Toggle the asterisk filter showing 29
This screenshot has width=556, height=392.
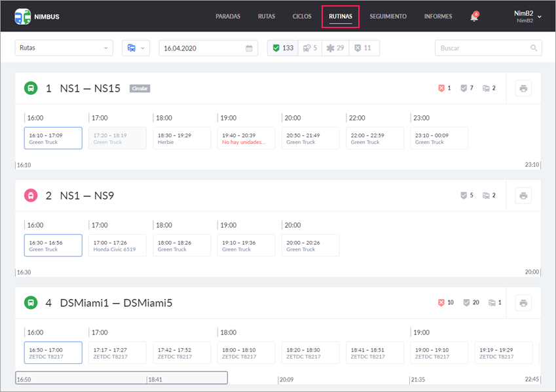coord(335,48)
